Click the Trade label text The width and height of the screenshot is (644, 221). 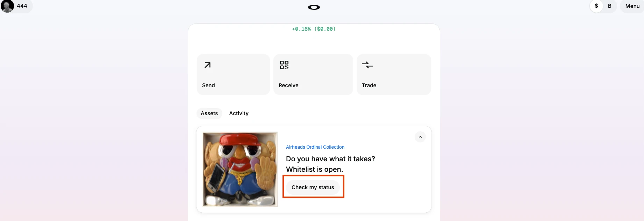pyautogui.click(x=369, y=86)
